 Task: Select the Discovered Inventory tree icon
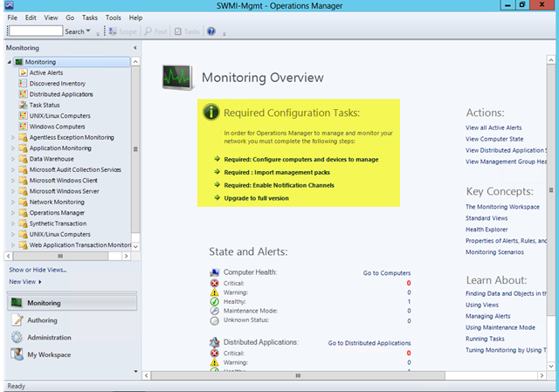23,84
